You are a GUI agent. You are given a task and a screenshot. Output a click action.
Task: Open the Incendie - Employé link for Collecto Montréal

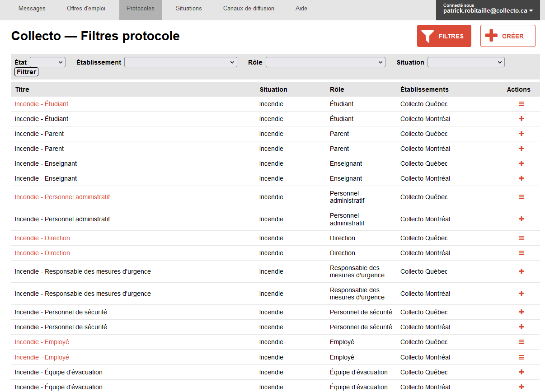click(x=42, y=357)
